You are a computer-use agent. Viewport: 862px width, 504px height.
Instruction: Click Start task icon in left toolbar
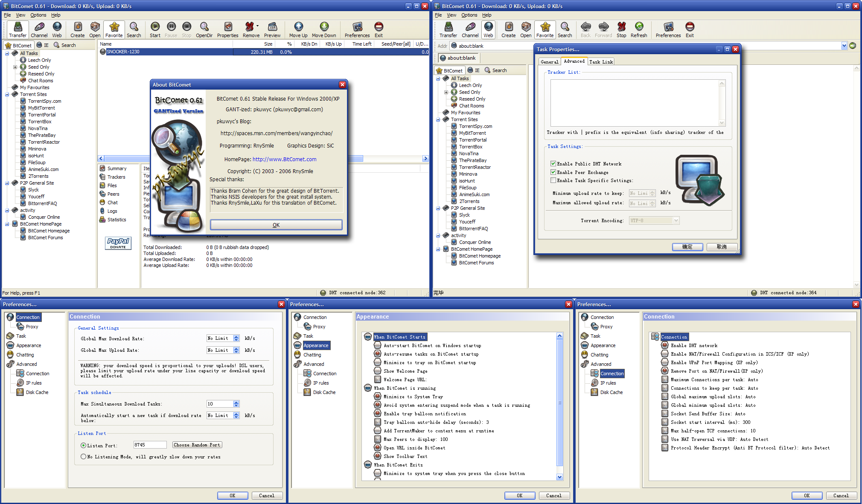tap(155, 29)
